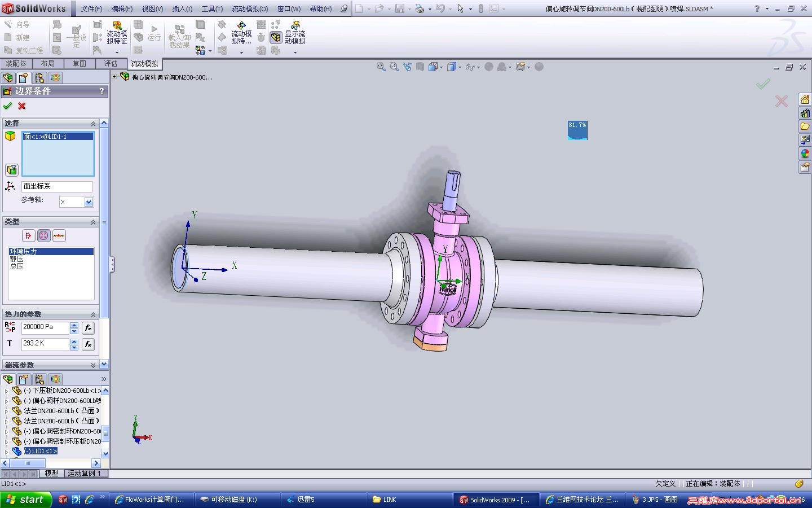Screen dimensions: 812x508
Task: Select the LID1<1> tree item
Action: (x=41, y=452)
